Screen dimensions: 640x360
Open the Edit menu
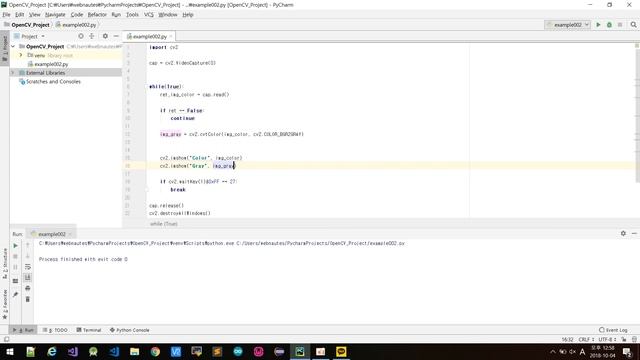tap(19, 15)
